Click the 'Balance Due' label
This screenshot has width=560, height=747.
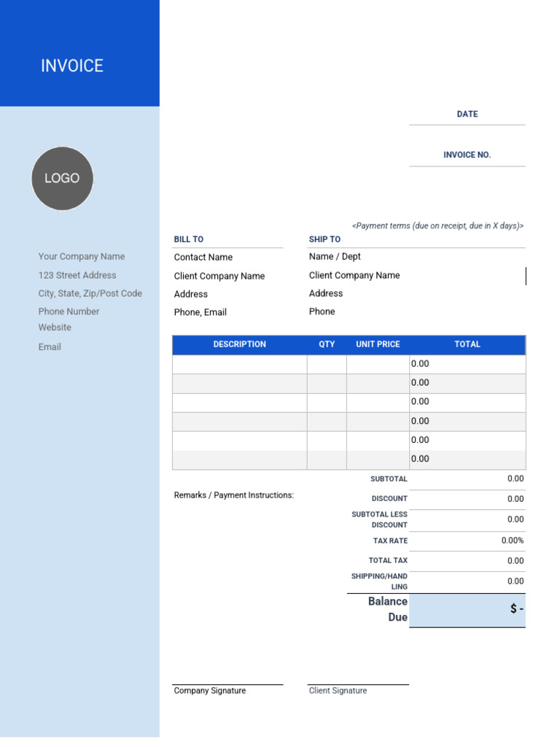[x=388, y=609]
